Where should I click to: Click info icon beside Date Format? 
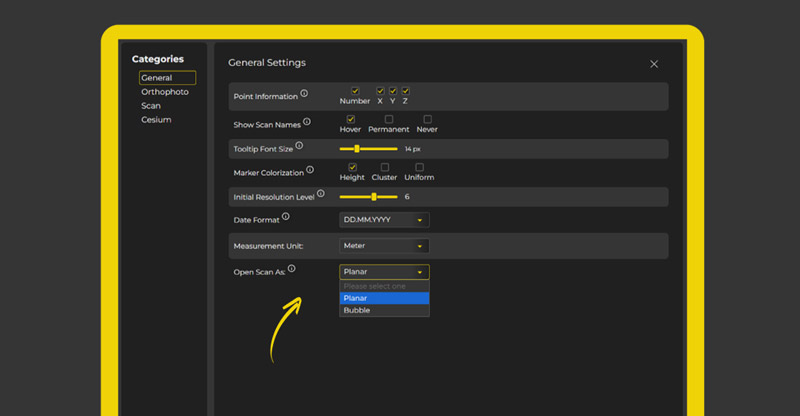(x=286, y=217)
